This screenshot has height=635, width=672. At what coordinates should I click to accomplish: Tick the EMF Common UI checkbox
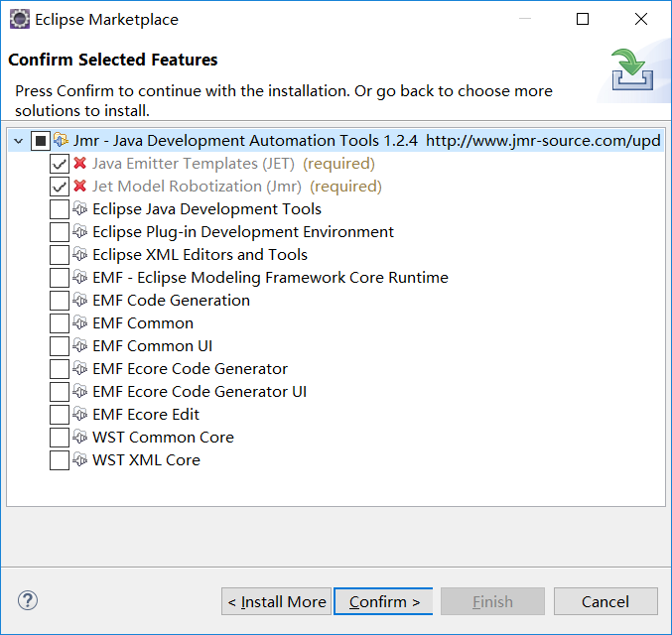(x=60, y=346)
